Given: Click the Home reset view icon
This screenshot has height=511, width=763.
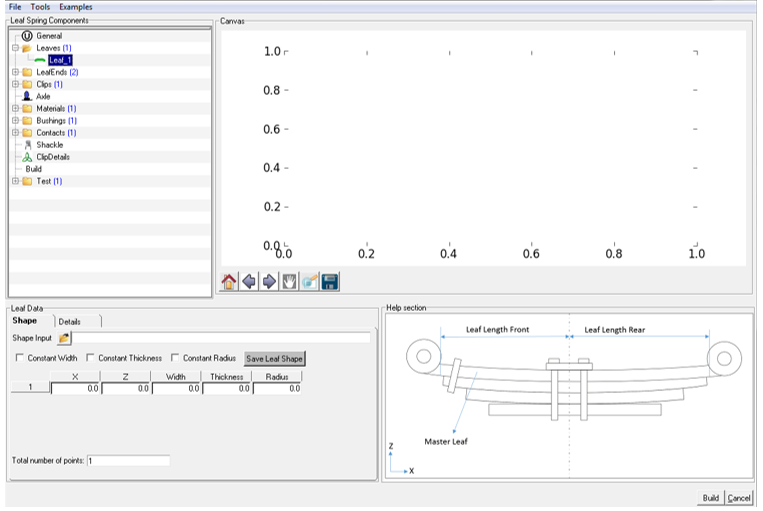Looking at the screenshot, I should pyautogui.click(x=229, y=282).
